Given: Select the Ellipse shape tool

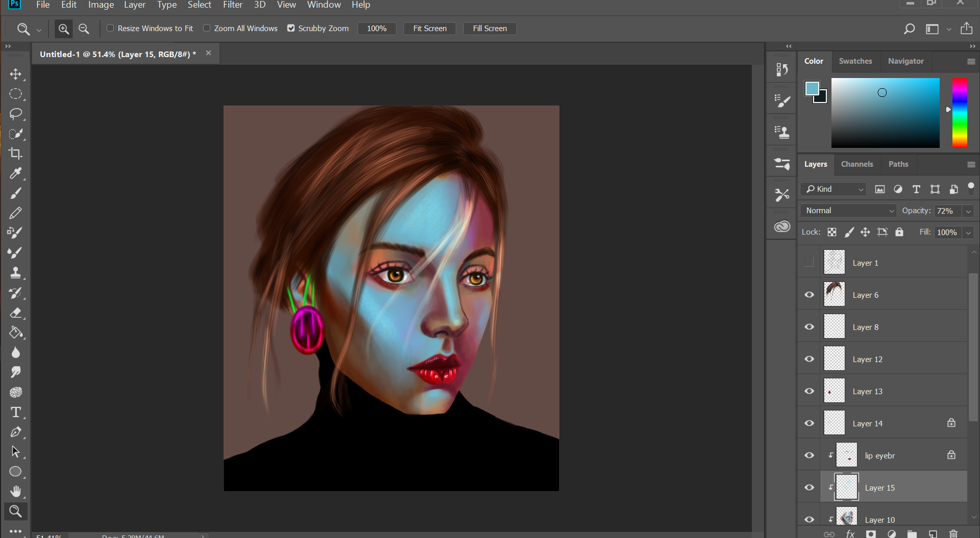Looking at the screenshot, I should click(x=16, y=472).
